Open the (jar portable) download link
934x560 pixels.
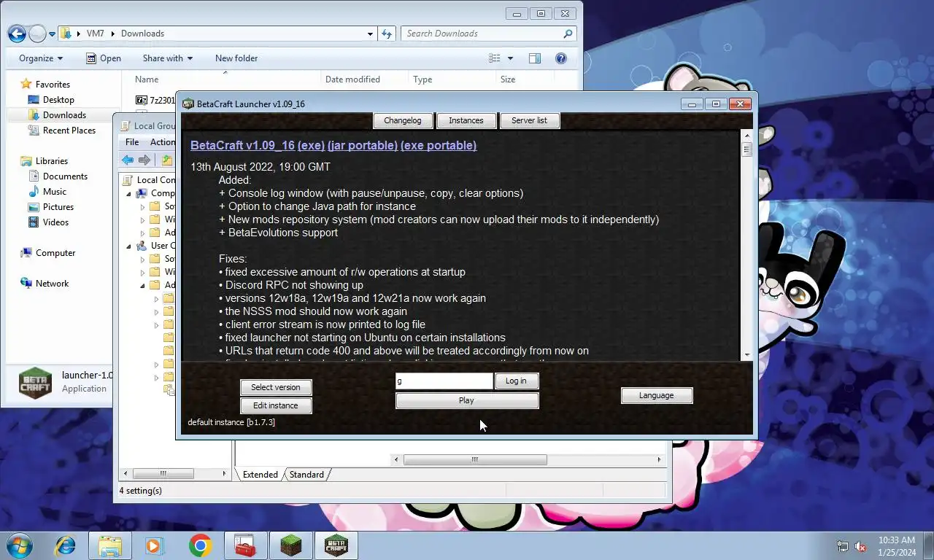(363, 145)
